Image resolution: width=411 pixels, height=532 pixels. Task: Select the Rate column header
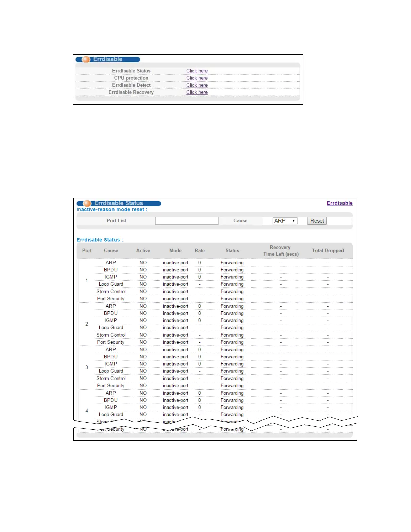pos(200,251)
